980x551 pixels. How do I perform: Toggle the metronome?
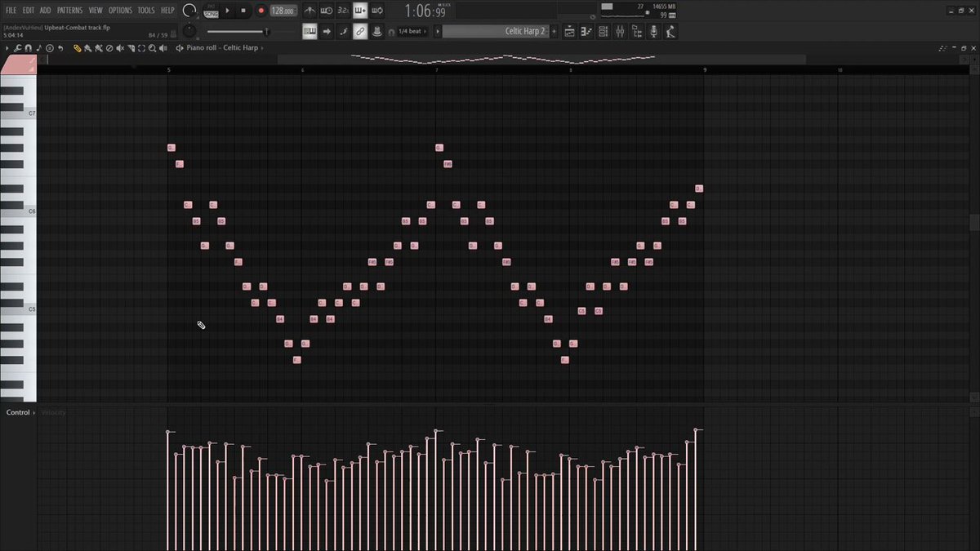tap(310, 11)
